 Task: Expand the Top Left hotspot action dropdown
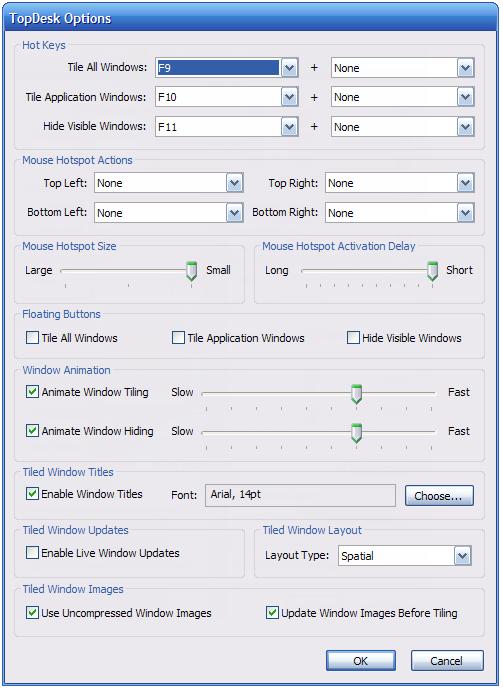point(234,183)
